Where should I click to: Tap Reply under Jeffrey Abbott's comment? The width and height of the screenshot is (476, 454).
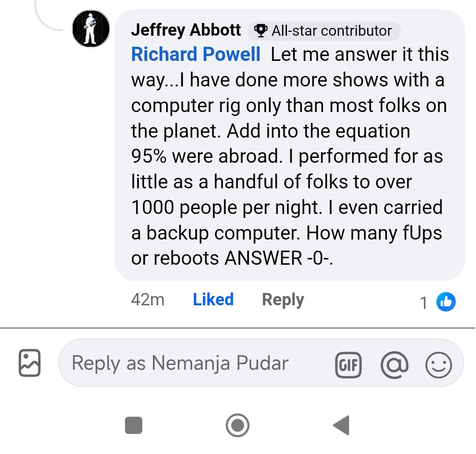283,300
